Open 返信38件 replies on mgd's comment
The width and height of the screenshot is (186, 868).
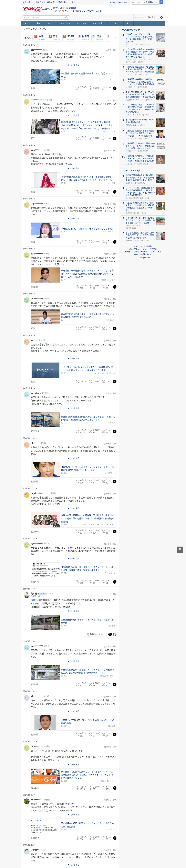pos(35,531)
